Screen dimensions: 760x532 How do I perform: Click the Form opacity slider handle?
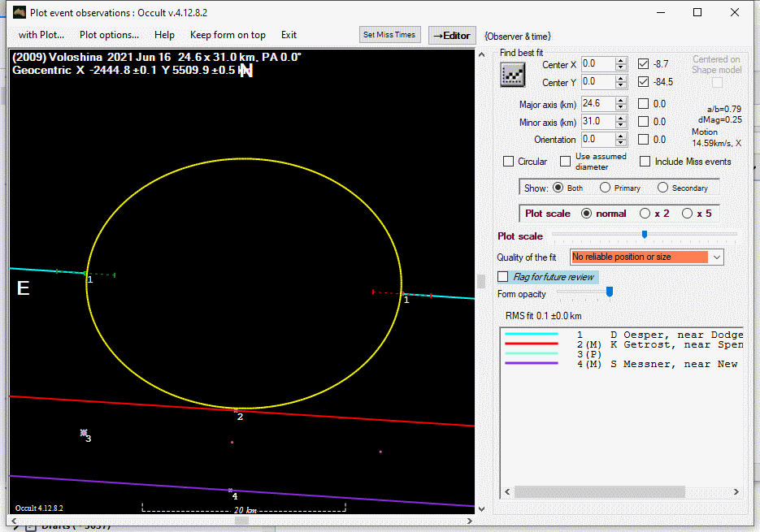click(609, 292)
